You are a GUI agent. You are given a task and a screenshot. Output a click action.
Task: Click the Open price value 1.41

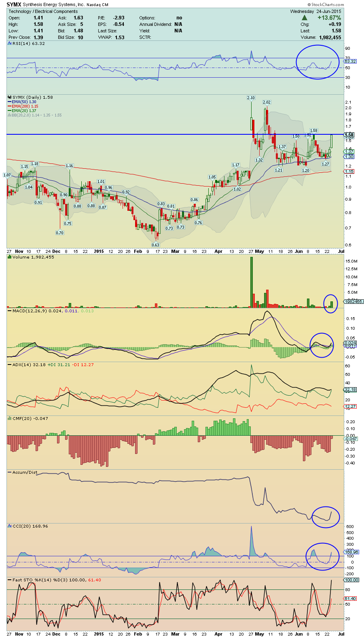coord(38,18)
